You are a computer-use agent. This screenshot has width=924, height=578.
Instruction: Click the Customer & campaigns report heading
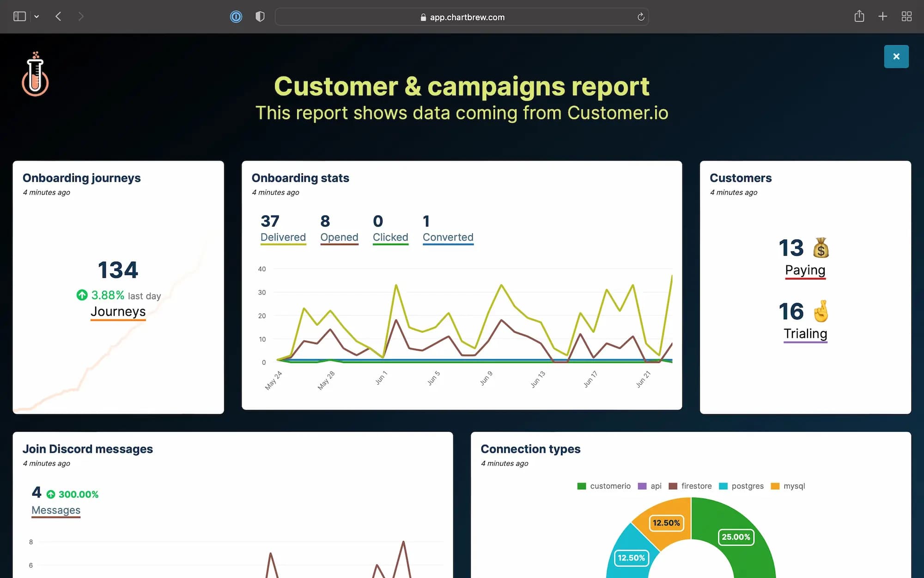(x=462, y=86)
